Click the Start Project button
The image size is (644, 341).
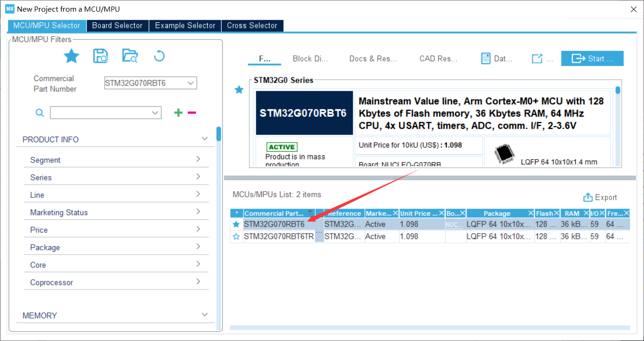click(592, 58)
